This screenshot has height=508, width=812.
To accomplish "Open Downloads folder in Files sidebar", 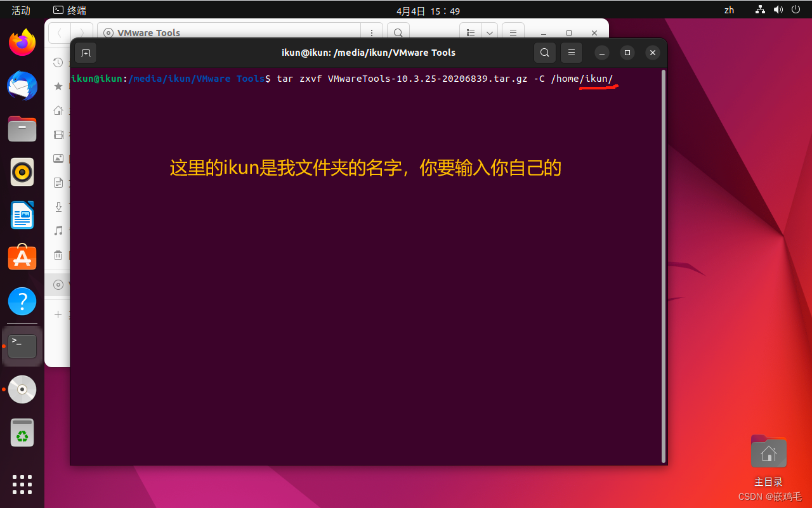I will click(58, 207).
